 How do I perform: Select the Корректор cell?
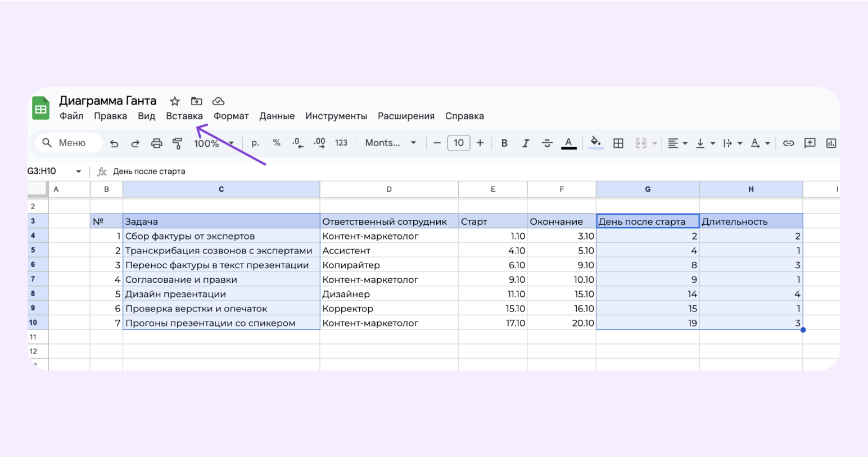coord(389,309)
